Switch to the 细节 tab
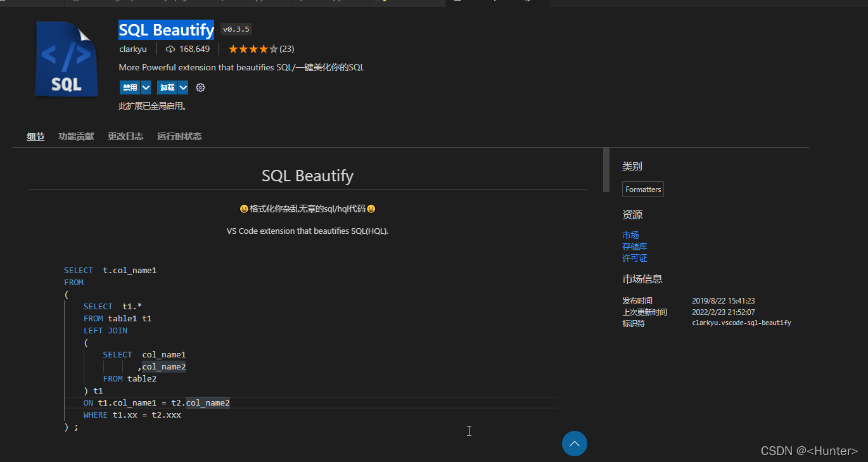The height and width of the screenshot is (462, 868). 35,136
